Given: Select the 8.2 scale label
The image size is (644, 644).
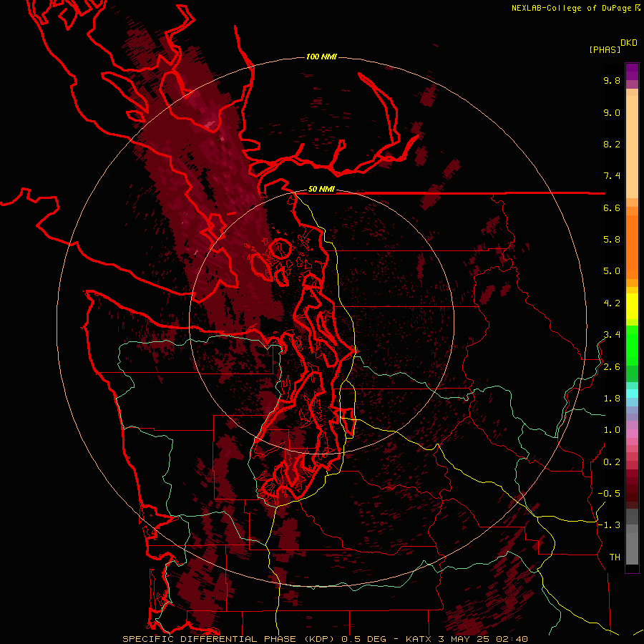Looking at the screenshot, I should coord(612,144).
